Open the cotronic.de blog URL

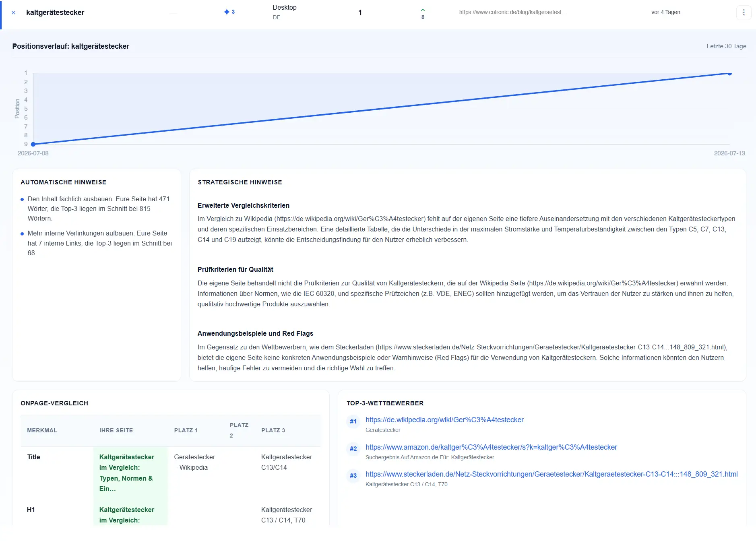pyautogui.click(x=512, y=12)
